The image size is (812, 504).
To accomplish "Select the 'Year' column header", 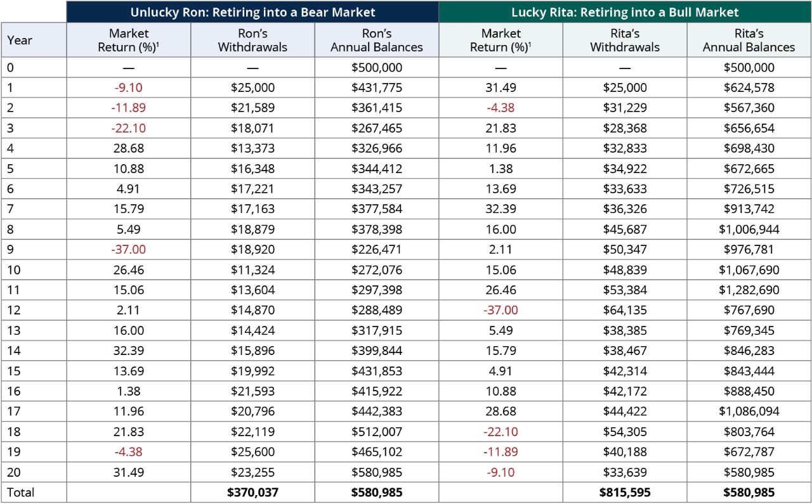I will click(34, 40).
